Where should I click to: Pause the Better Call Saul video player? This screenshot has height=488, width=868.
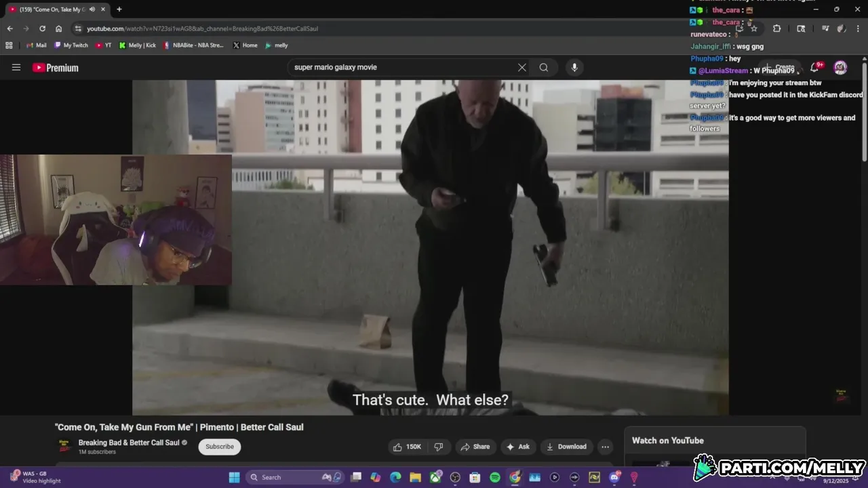[x=431, y=247]
